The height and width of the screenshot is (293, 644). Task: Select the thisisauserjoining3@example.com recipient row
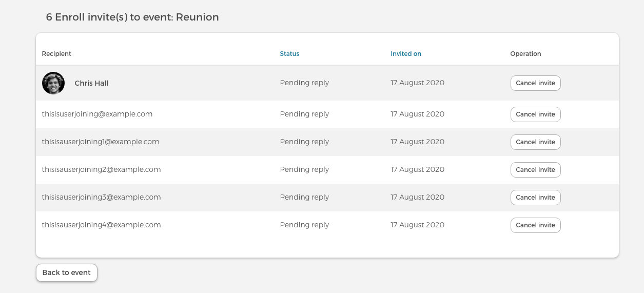pos(101,198)
